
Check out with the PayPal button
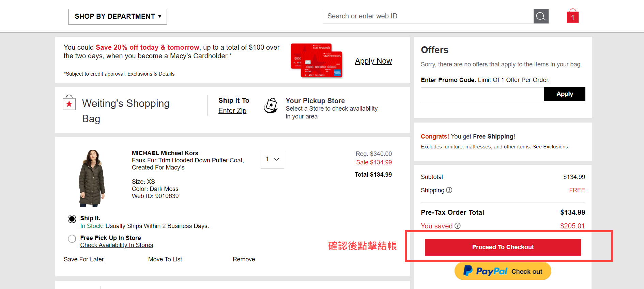[503, 271]
